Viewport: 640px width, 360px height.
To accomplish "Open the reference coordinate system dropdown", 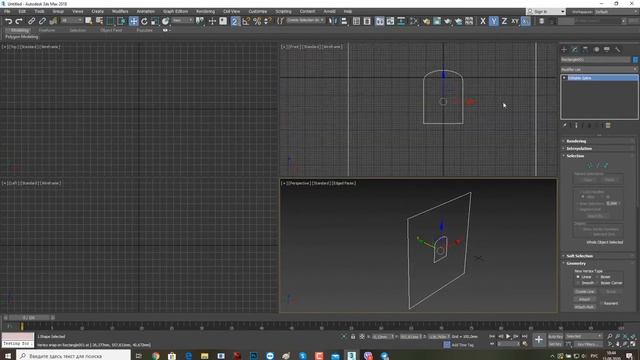I will (182, 20).
